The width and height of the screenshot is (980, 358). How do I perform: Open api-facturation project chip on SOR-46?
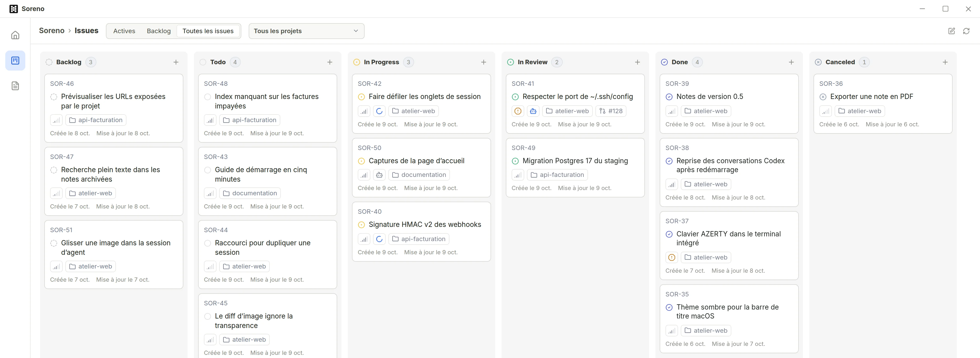[x=96, y=120]
